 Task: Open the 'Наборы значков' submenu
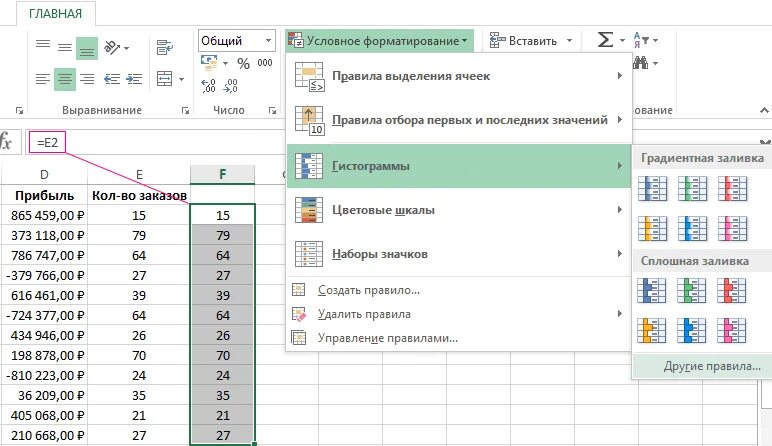[458, 254]
